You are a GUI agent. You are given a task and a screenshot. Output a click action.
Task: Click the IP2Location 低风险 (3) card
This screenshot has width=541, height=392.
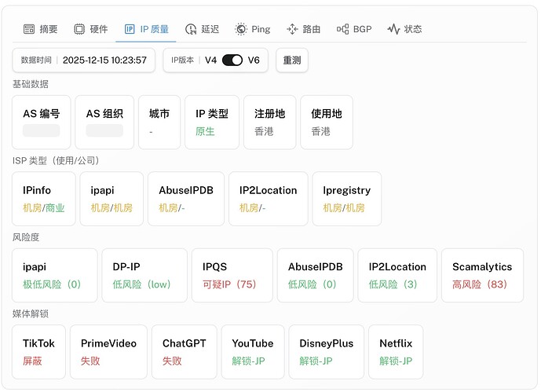coord(397,276)
